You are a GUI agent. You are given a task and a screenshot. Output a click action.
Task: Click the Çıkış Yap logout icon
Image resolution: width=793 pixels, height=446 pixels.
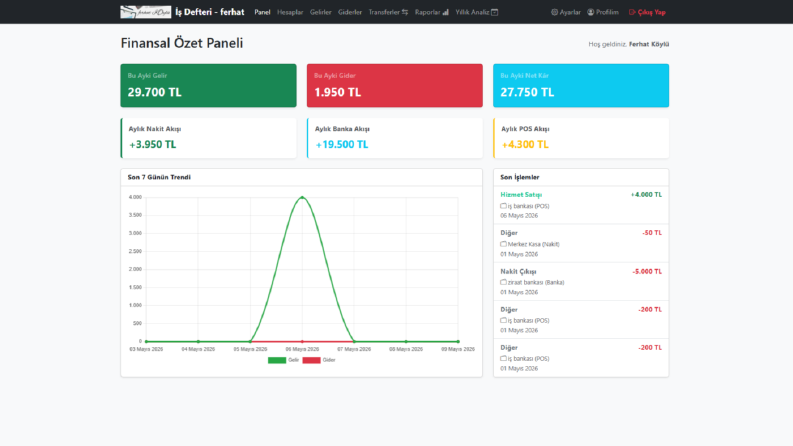click(x=632, y=12)
